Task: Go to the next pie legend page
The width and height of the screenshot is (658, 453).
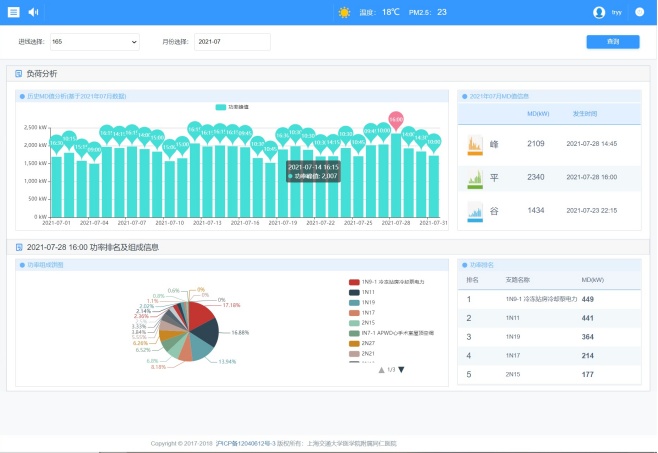Action: click(402, 370)
